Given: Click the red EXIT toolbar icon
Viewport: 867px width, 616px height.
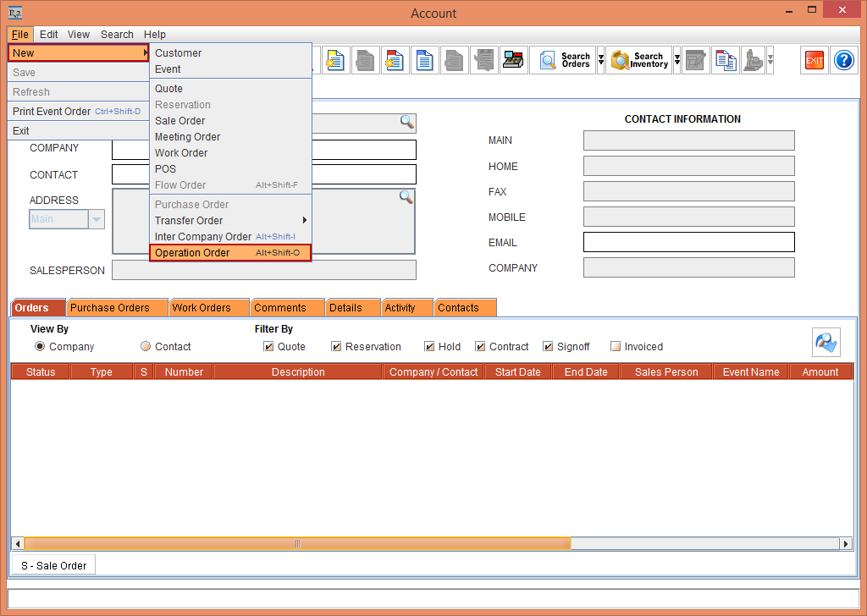Looking at the screenshot, I should click(814, 60).
